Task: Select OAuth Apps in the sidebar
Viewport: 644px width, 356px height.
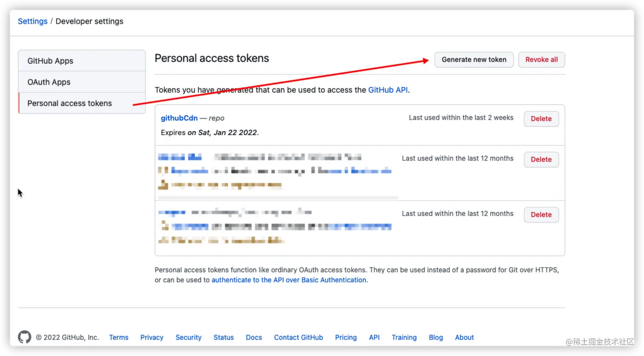Action: 49,82
